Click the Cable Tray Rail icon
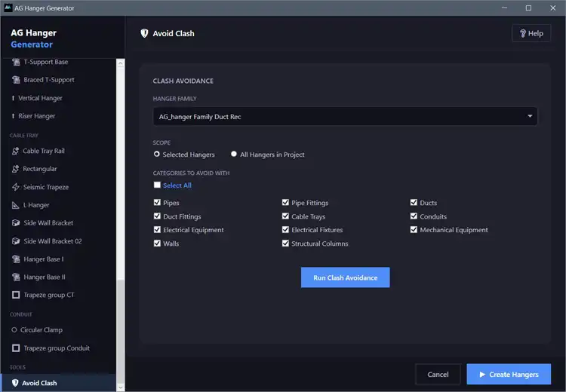 click(x=15, y=151)
